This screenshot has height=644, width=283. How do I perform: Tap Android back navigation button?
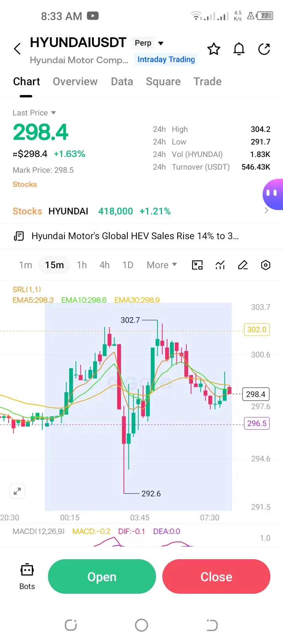[212, 625]
